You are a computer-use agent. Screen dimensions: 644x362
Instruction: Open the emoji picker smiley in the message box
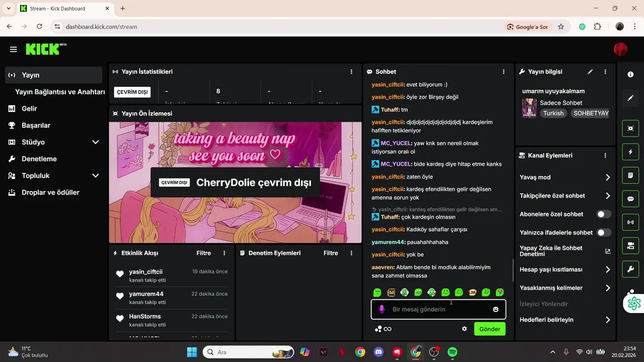(x=496, y=309)
